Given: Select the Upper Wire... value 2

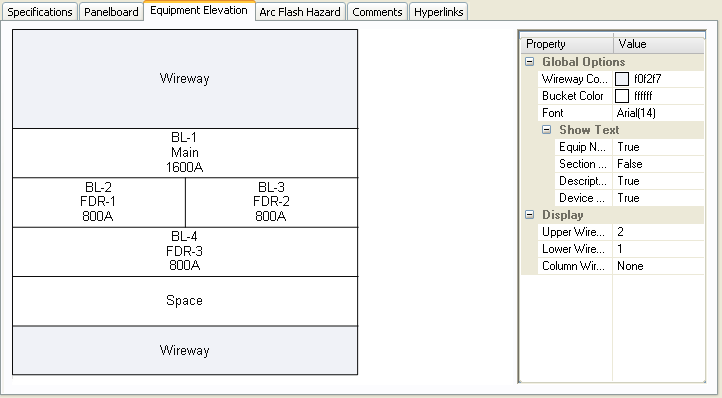Looking at the screenshot, I should click(658, 232).
